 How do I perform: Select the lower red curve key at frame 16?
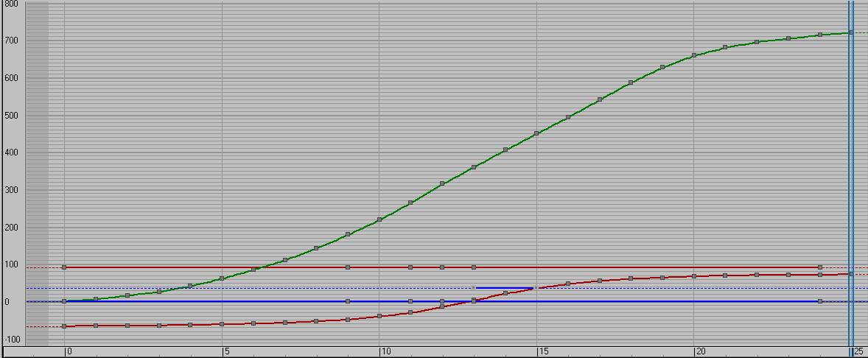click(x=568, y=284)
